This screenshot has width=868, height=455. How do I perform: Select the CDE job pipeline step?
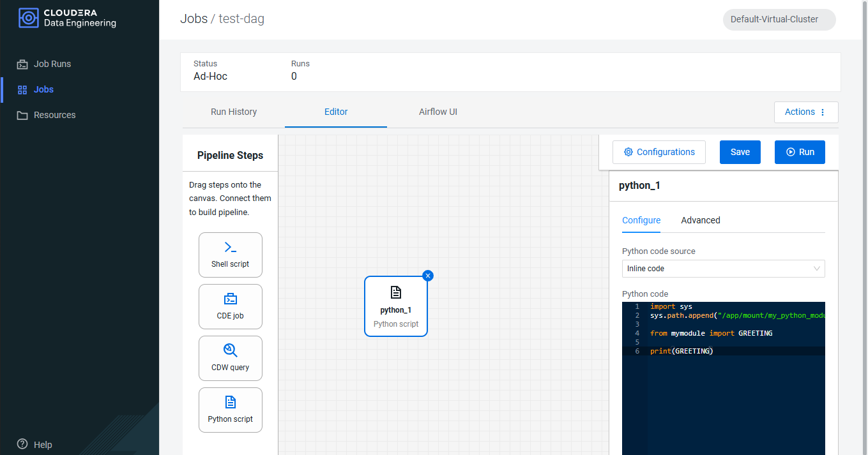click(x=230, y=306)
